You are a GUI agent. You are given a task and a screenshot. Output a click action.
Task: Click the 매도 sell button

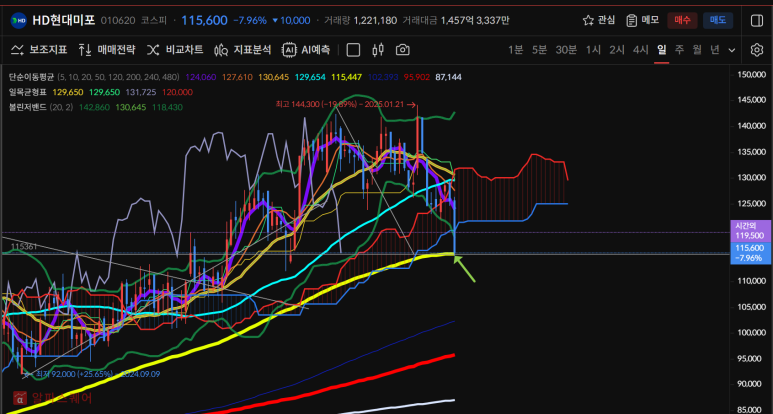(x=718, y=20)
